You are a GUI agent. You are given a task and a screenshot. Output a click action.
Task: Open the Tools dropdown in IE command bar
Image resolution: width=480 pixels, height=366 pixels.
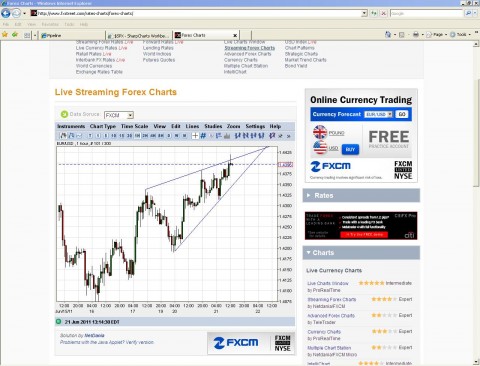click(x=460, y=34)
